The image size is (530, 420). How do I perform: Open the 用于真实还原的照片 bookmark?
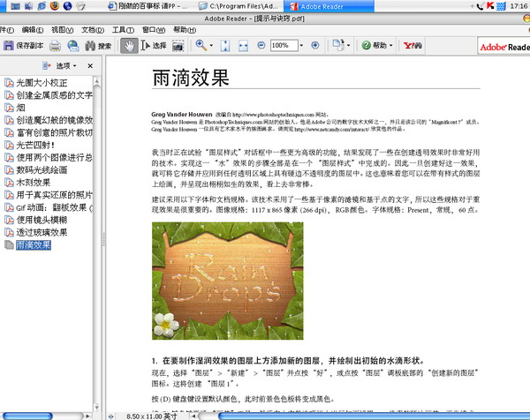(55, 195)
